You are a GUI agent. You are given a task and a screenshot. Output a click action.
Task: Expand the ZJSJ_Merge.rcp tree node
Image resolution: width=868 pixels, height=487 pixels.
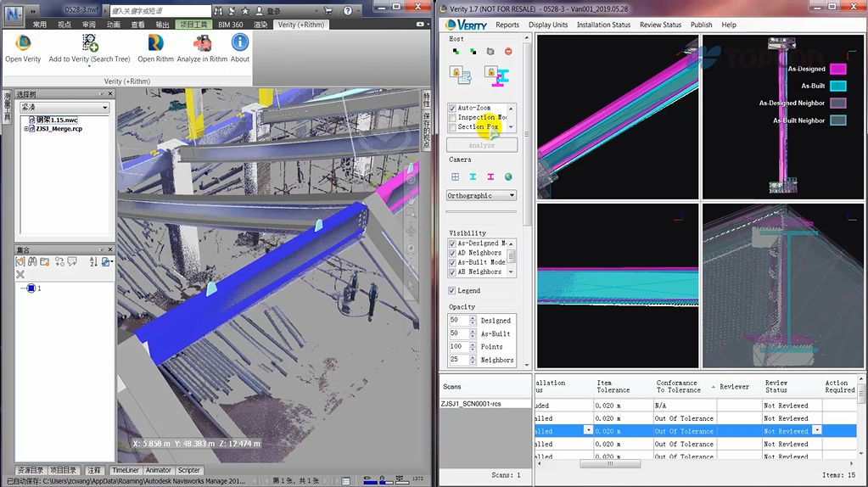click(x=26, y=128)
